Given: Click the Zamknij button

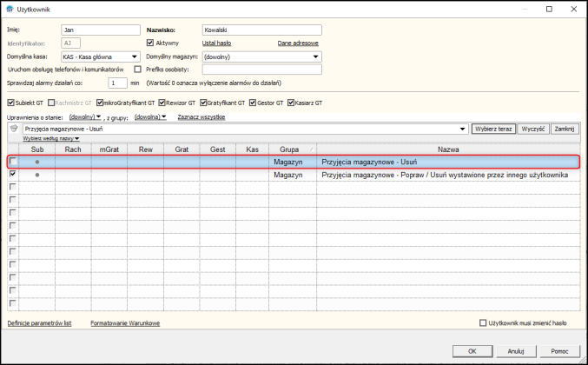Looking at the screenshot, I should coord(565,129).
